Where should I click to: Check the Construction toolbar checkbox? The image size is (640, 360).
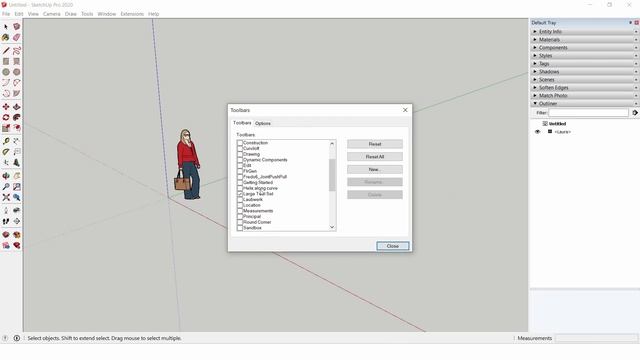(x=240, y=143)
